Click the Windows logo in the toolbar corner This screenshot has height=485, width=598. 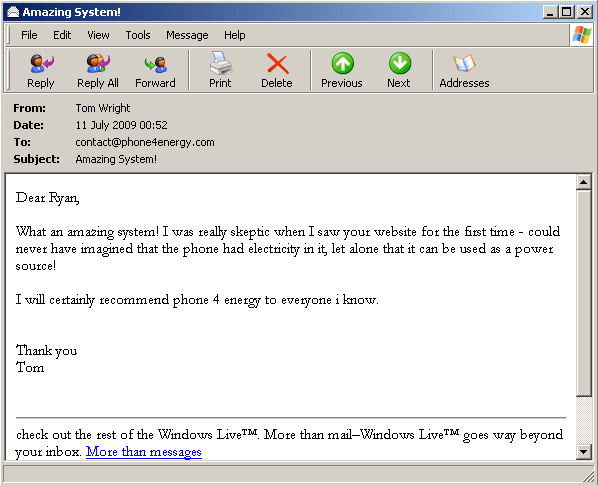[582, 35]
